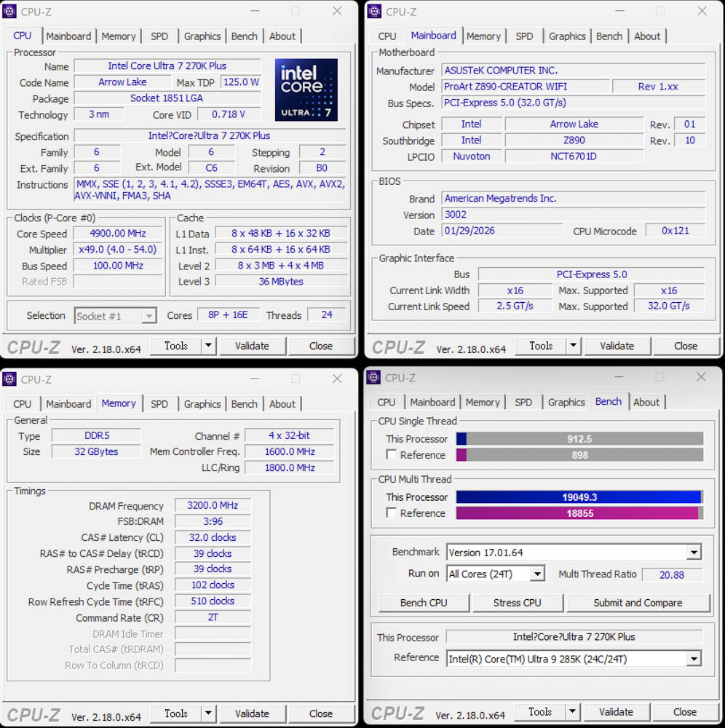Screen dimensions: 725x728
Task: Click the CPU-Z title bar icon in the Bench window
Action: tap(374, 377)
